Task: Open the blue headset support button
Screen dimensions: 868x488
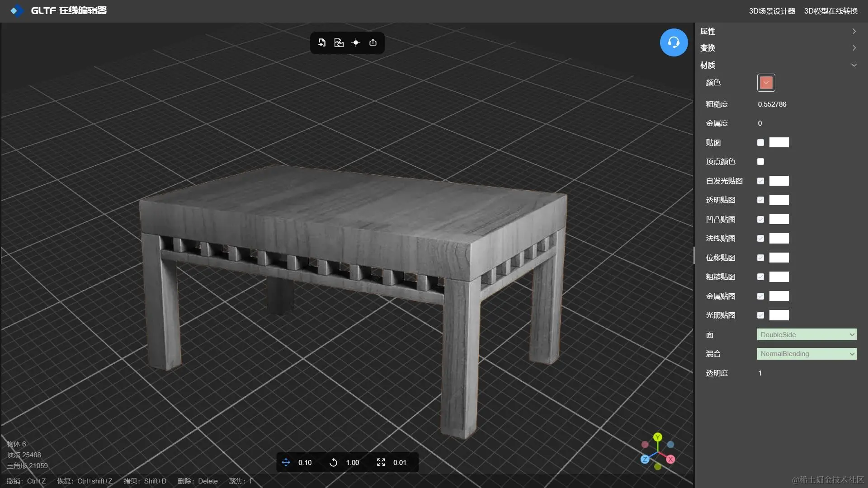Action: [x=674, y=42]
